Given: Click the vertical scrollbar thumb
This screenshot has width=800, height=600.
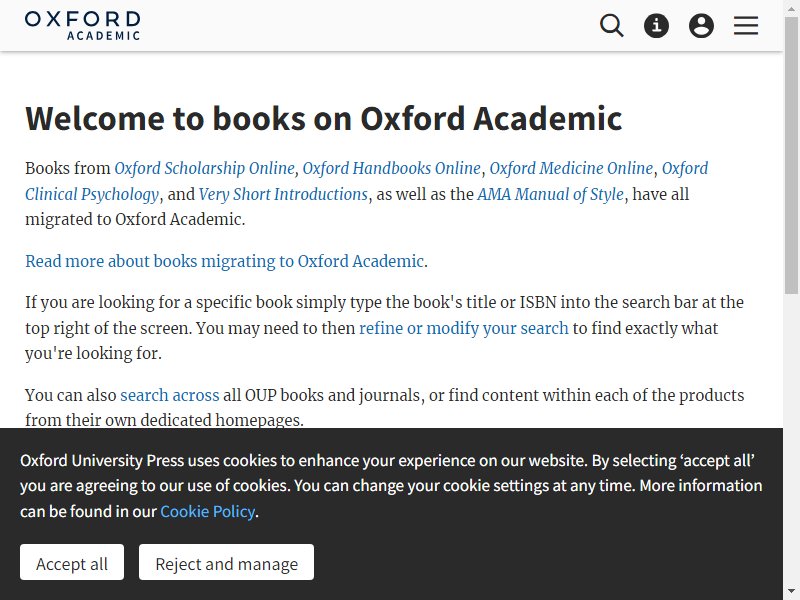Looking at the screenshot, I should (791, 156).
